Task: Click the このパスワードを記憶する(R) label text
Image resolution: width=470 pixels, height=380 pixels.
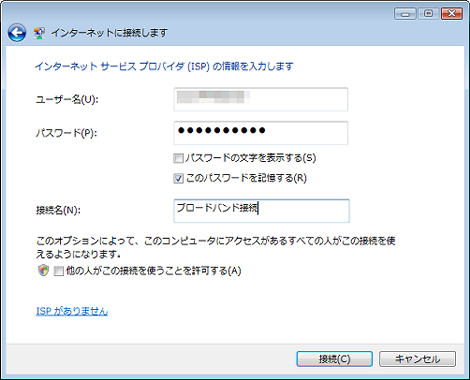Action: point(246,178)
